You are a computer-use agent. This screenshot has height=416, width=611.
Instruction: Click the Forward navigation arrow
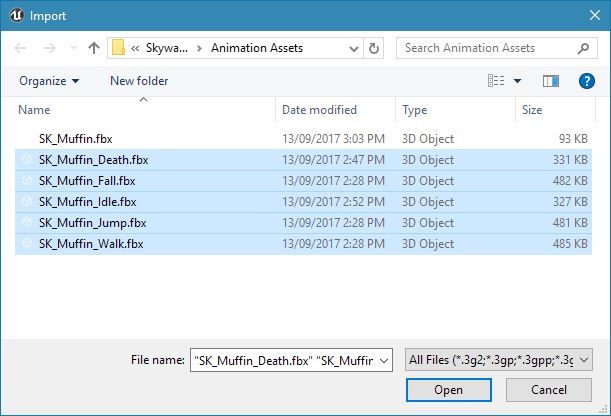[x=50, y=48]
